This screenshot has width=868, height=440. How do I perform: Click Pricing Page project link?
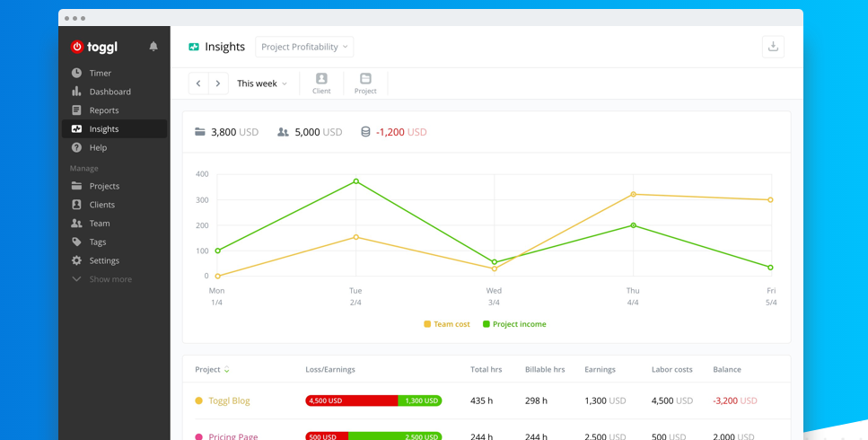[233, 436]
